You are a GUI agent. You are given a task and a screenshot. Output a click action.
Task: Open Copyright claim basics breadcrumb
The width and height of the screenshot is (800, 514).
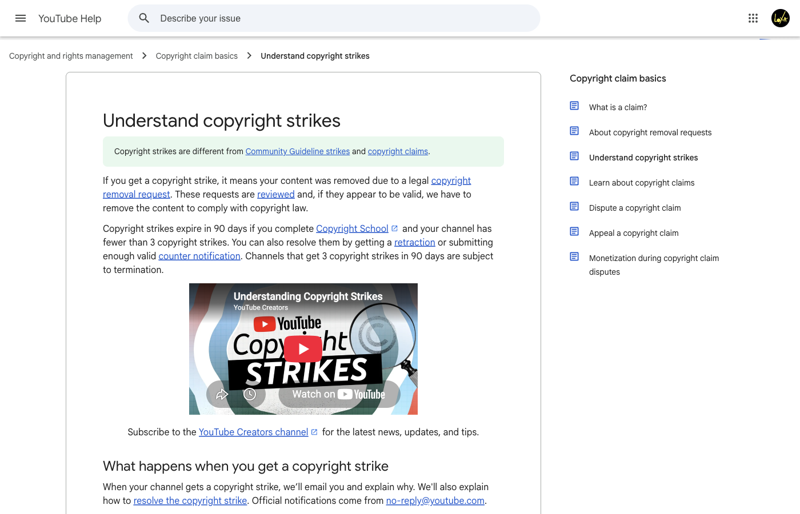click(x=196, y=56)
